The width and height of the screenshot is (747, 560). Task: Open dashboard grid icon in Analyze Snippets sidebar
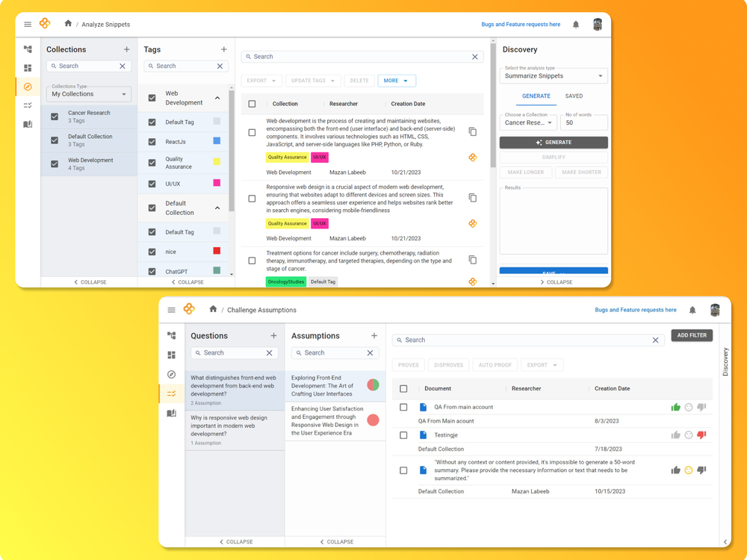[x=28, y=68]
